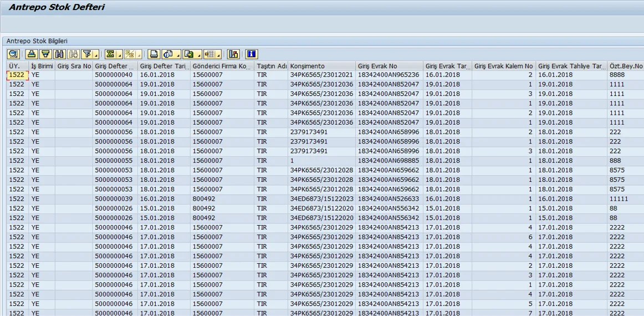Select the Giriş Evrak Kalem No header
Image resolution: width=644 pixels, height=316 pixels.
pyautogui.click(x=504, y=66)
